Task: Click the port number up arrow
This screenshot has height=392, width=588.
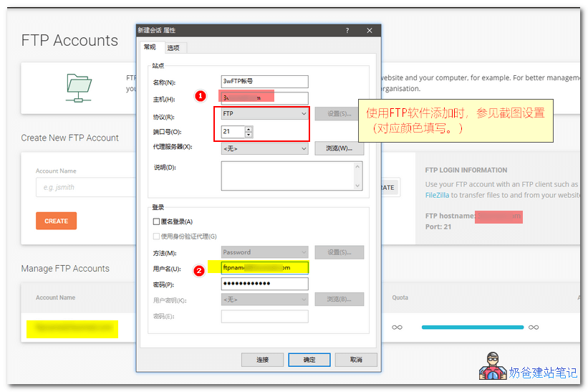Action: [x=249, y=129]
